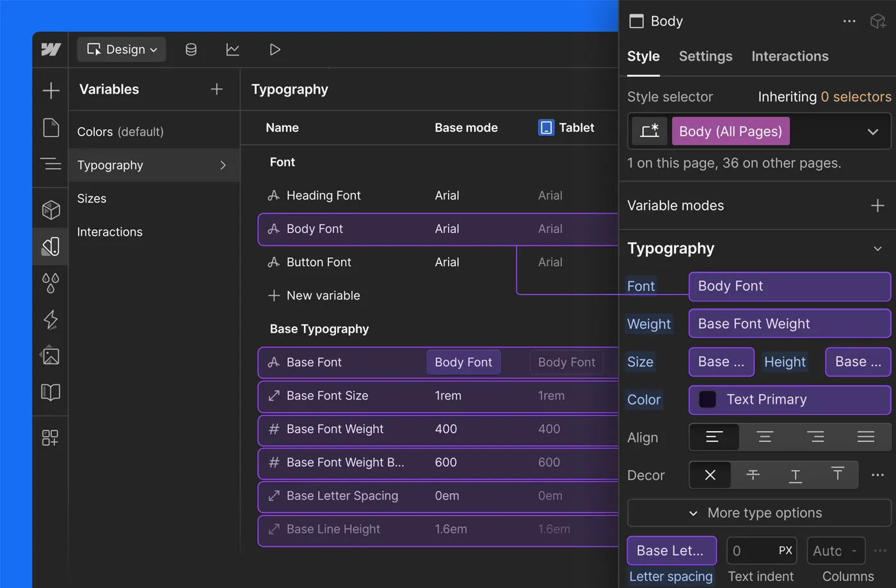Screen dimensions: 896x588
Task: Switch to the Interactions tab
Action: click(789, 56)
